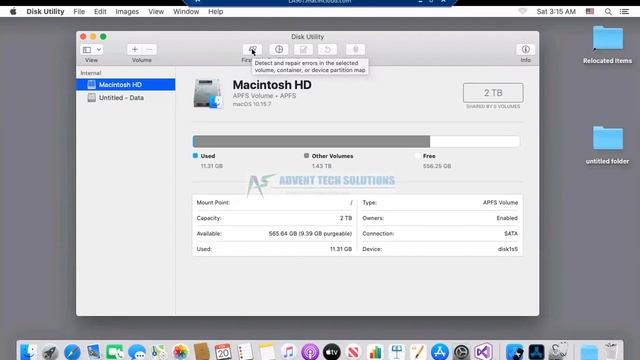The height and width of the screenshot is (360, 640).
Task: Click the clock showing Sat 3:15 AM
Action: coord(556,11)
